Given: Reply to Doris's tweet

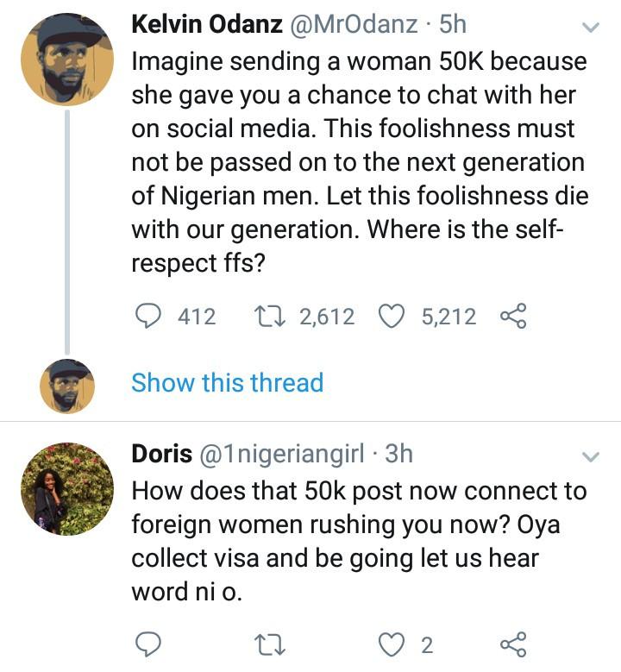Looking at the screenshot, I should (151, 644).
